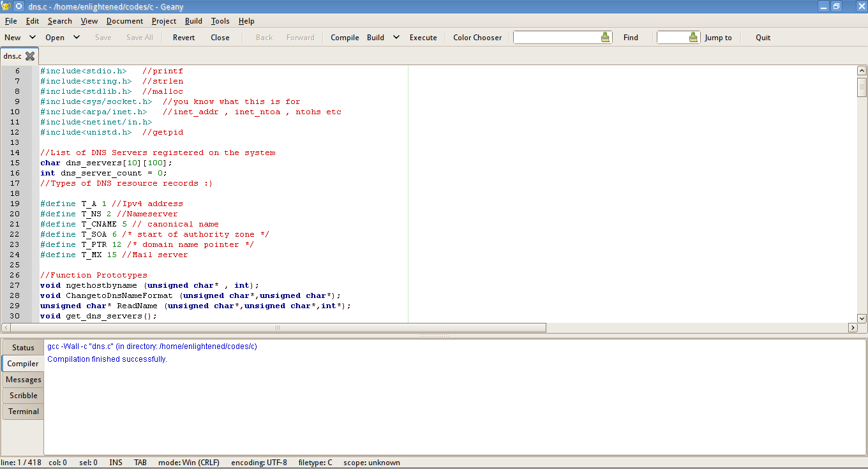Click the Compile toolbar button
The height and width of the screenshot is (469, 868).
click(x=345, y=38)
